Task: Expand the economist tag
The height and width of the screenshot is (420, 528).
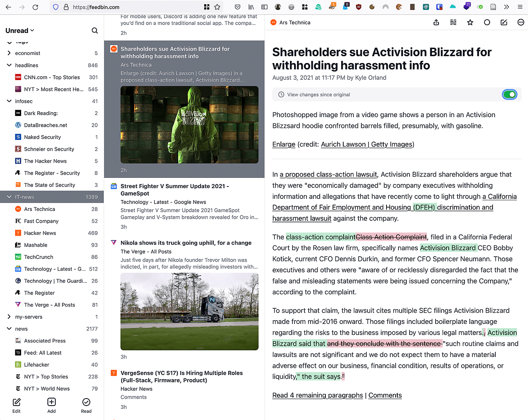Action: (9, 53)
